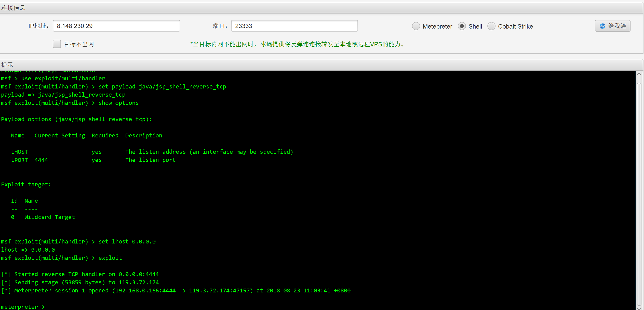Click the LHOST row in options table
The image size is (644, 310).
pos(152,152)
